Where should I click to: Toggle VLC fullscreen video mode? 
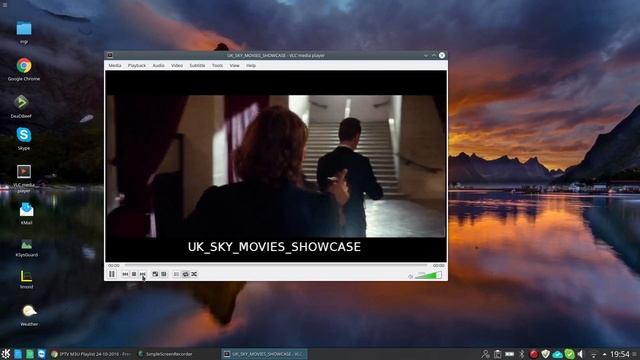(x=155, y=274)
